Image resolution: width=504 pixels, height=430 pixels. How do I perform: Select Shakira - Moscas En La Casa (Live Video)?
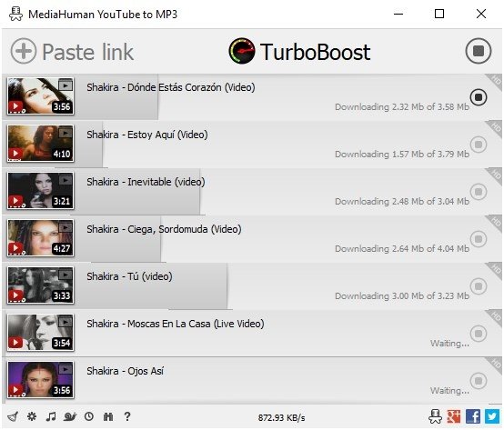[x=176, y=324]
